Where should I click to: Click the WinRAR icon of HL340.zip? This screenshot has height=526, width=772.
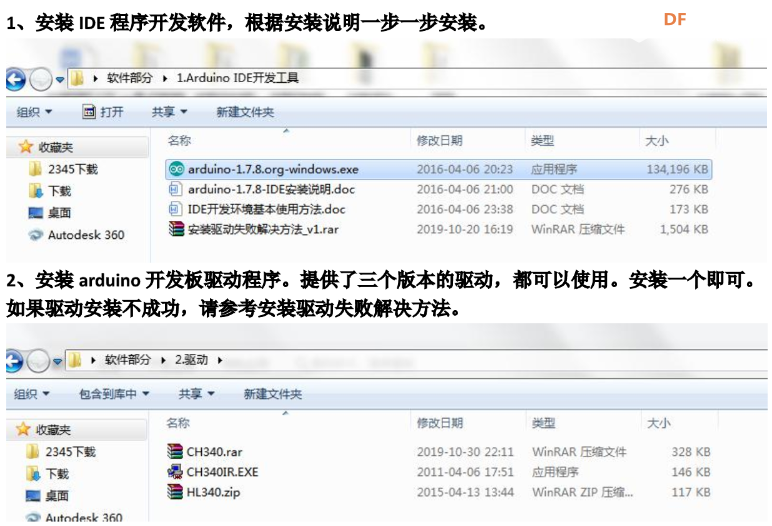[175, 492]
